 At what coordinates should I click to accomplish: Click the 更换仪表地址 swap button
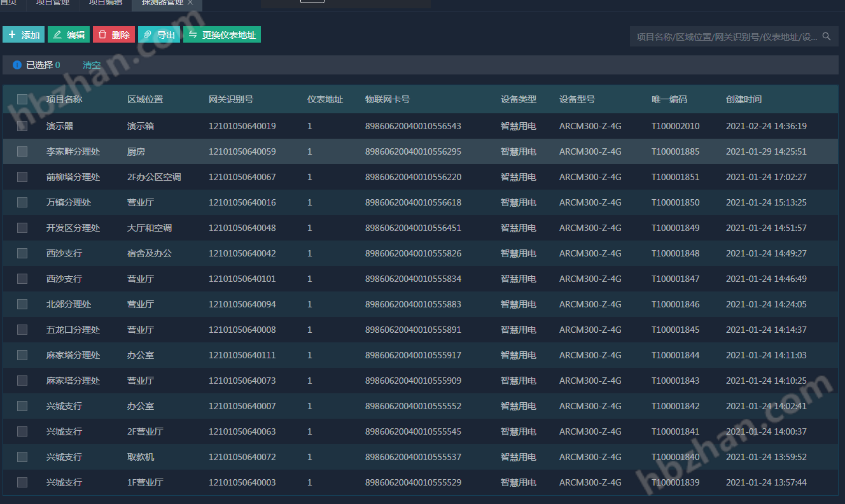pos(222,35)
